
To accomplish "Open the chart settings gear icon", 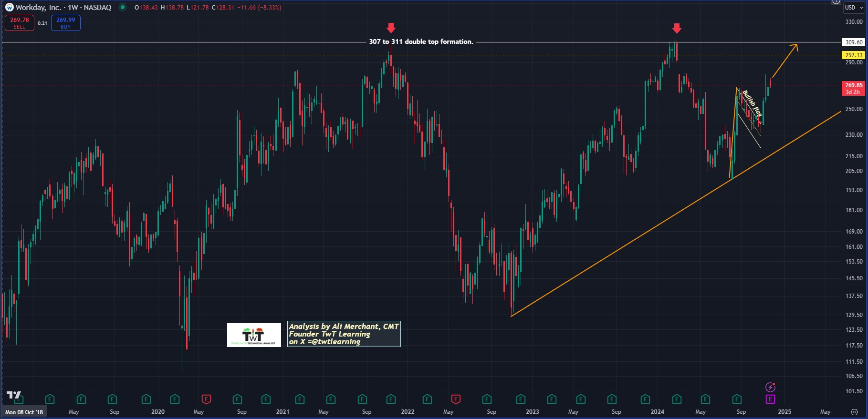I will (854, 412).
